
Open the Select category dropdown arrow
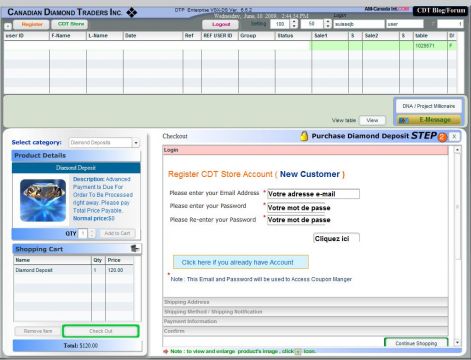point(136,143)
